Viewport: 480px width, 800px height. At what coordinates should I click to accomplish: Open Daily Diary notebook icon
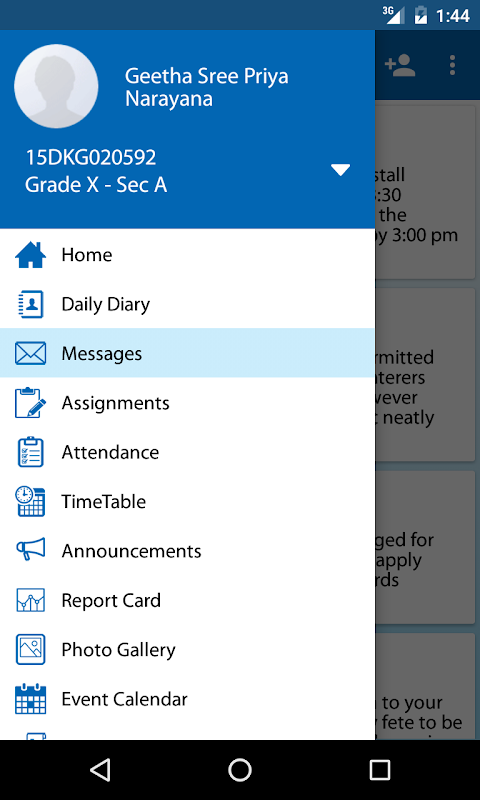(31, 304)
